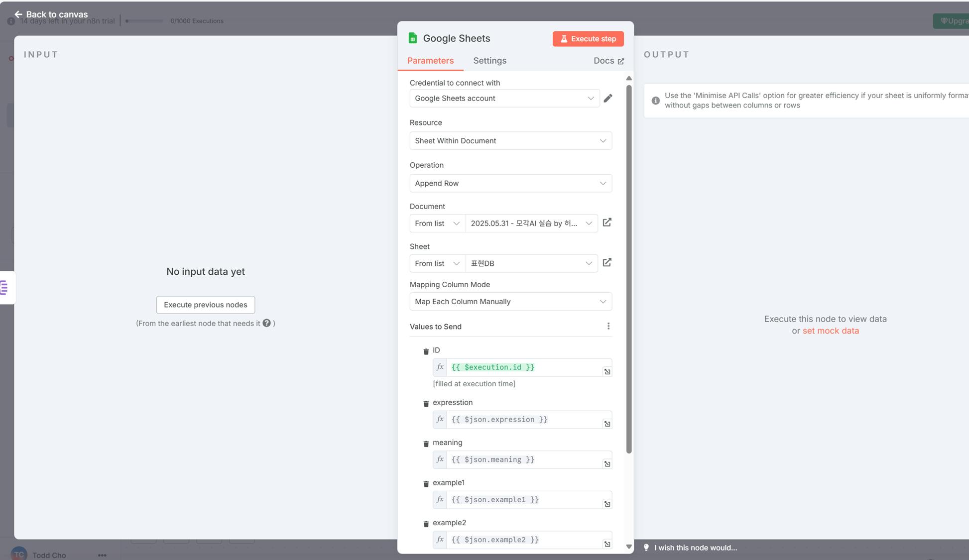Delete the example2 field with the trash icon
Screen dimensions: 969x560
pyautogui.click(x=426, y=523)
